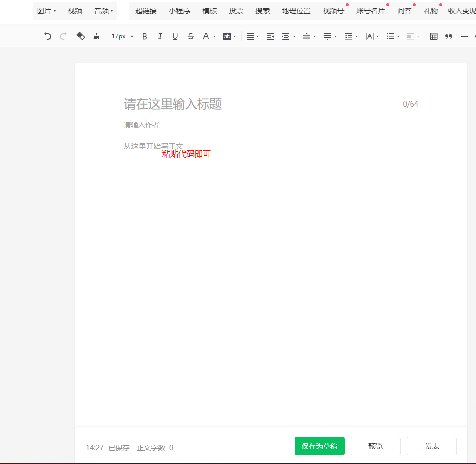The image size is (476, 464).
Task: Open the font color picker
Action: pyautogui.click(x=208, y=36)
